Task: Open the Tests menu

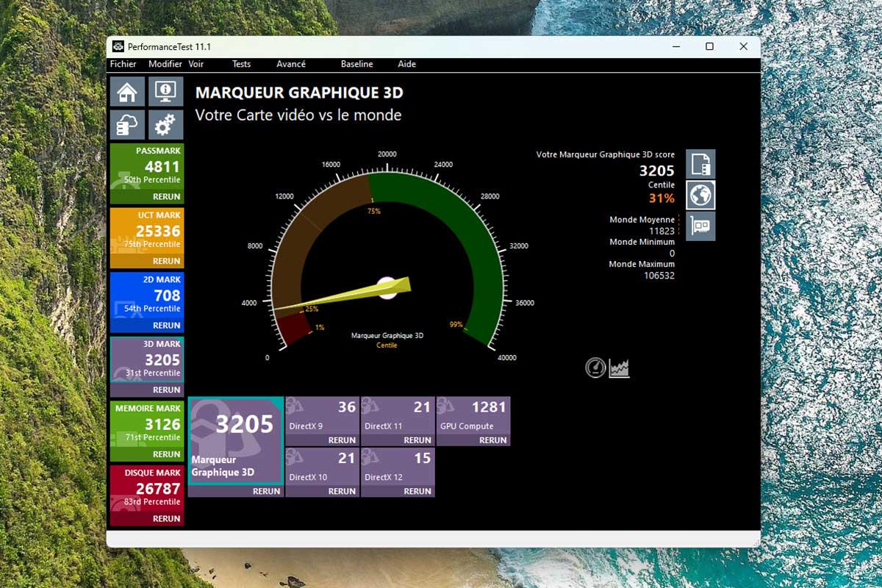Action: pyautogui.click(x=241, y=64)
